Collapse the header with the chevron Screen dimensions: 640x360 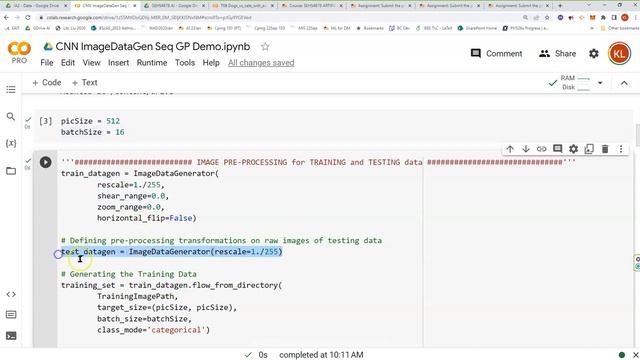[624, 83]
